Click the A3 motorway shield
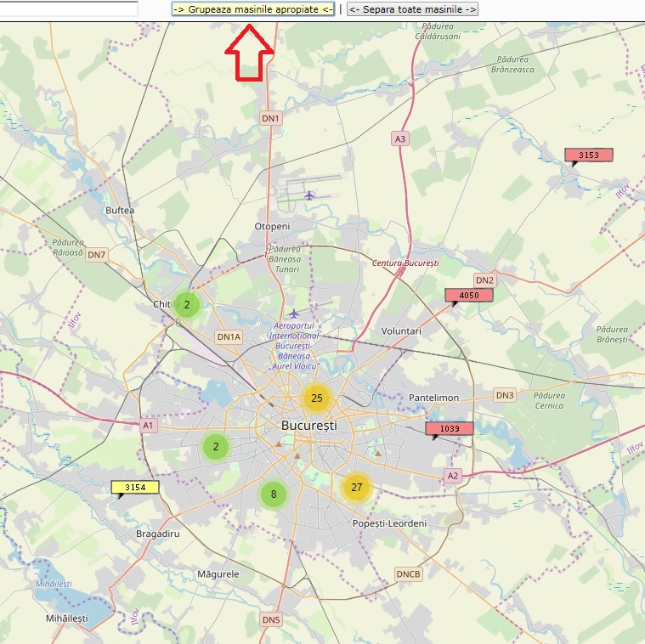The height and width of the screenshot is (644, 645). (400, 138)
